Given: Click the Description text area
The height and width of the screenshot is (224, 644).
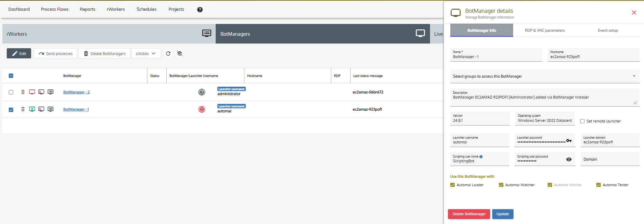Looking at the screenshot, I should click(545, 97).
